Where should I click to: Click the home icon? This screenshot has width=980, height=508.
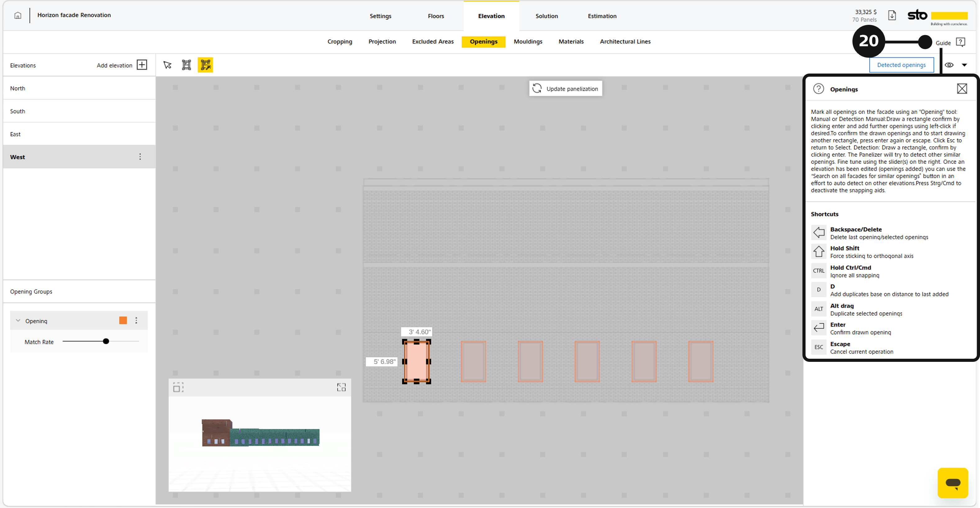tap(17, 16)
